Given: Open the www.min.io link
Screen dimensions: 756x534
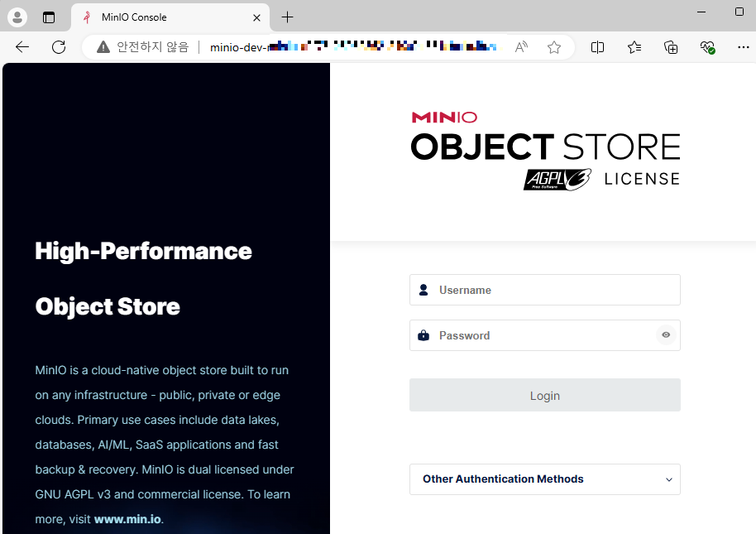Looking at the screenshot, I should point(127,519).
